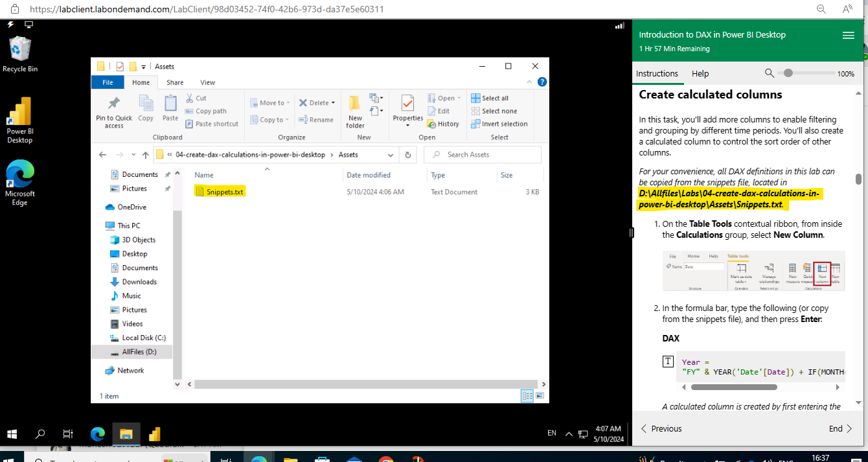Open the Help tab in the lab panel
This screenshot has height=462, width=868.
(x=700, y=73)
